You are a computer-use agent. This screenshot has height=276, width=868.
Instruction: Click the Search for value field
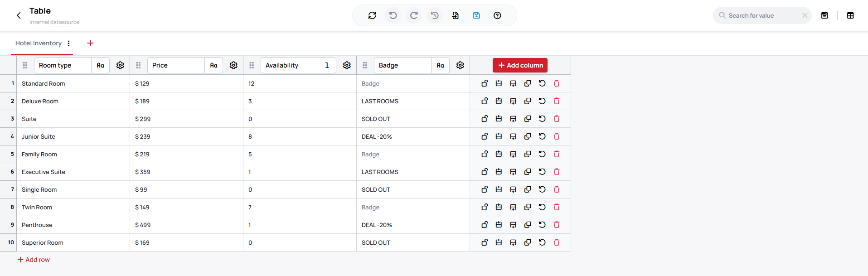pyautogui.click(x=763, y=15)
